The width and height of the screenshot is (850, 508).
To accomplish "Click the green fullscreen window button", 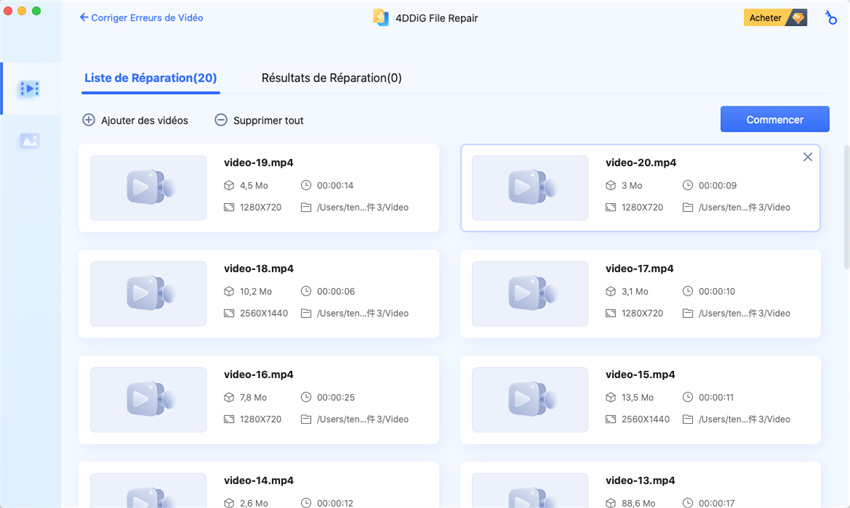I will tap(36, 11).
